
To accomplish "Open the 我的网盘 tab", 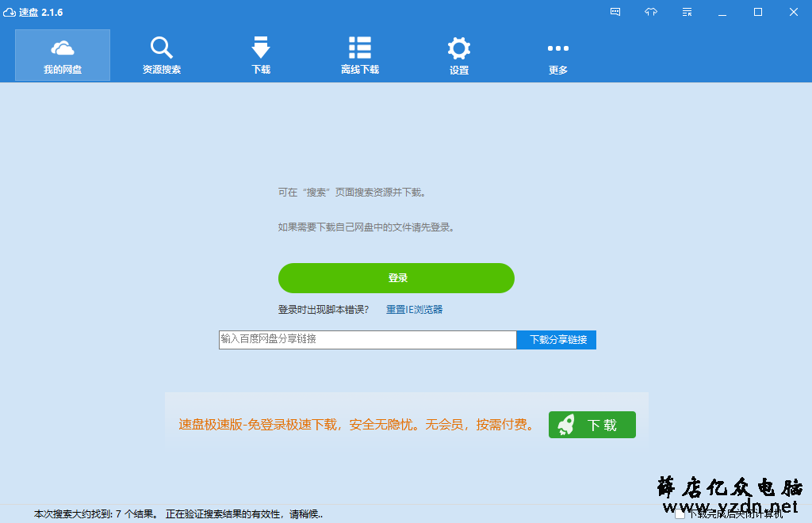I will [63, 55].
